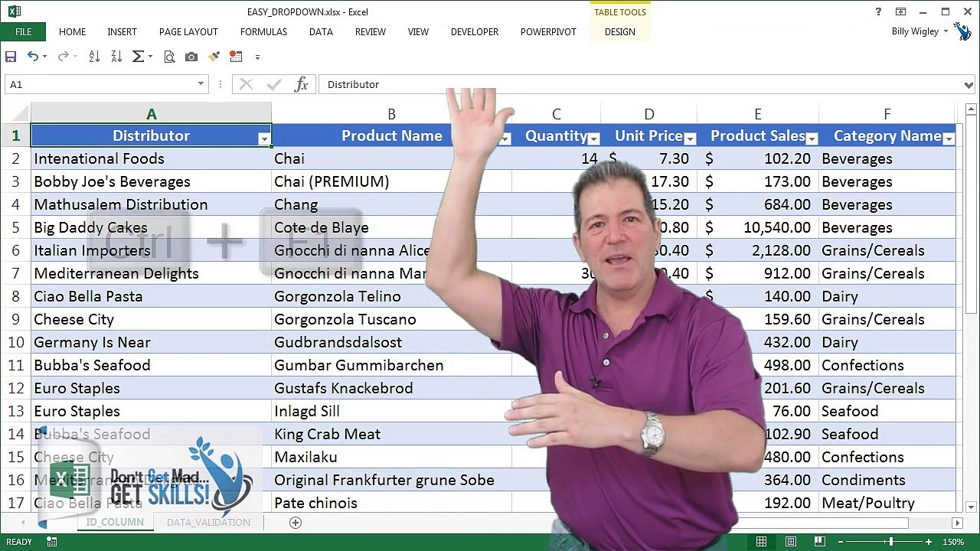Click the 10,540.00 Product Sales cell
Viewport: 980px width, 551px height.
tap(757, 227)
